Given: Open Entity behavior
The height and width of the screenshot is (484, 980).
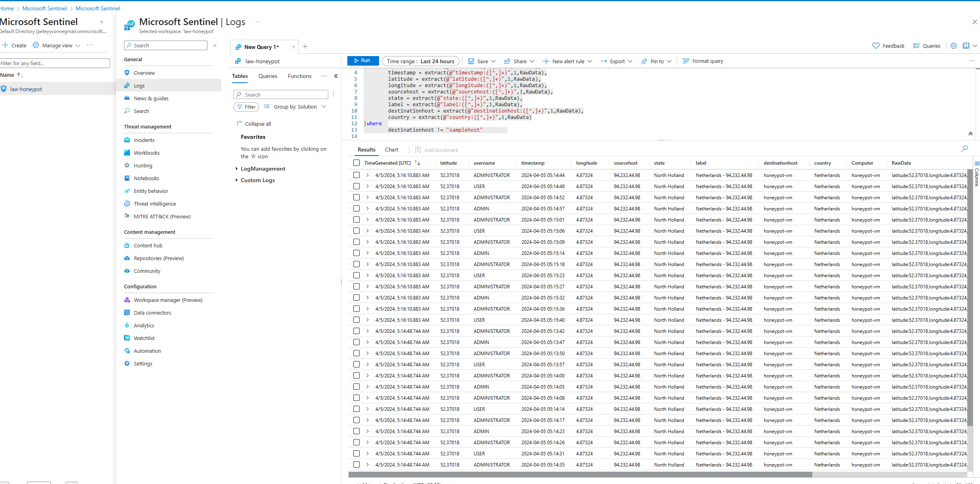Looking at the screenshot, I should 151,191.
